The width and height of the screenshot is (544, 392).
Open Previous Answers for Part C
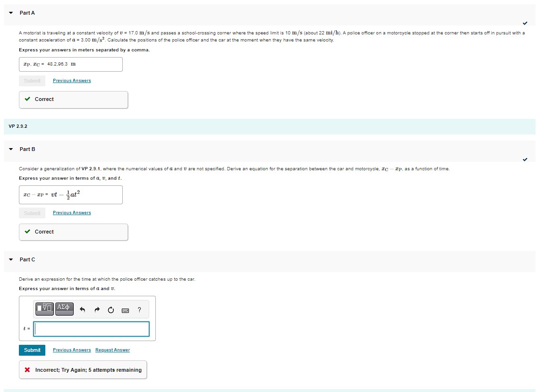pos(71,350)
